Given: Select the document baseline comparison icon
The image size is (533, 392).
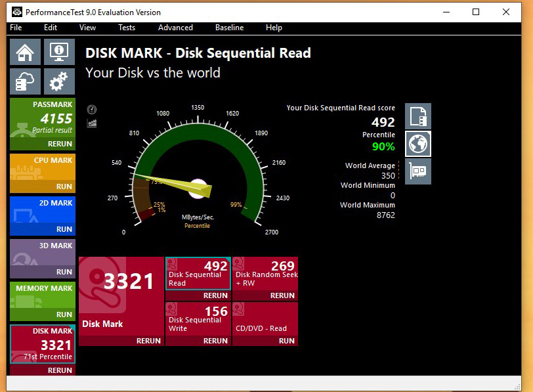Looking at the screenshot, I should pos(418,116).
